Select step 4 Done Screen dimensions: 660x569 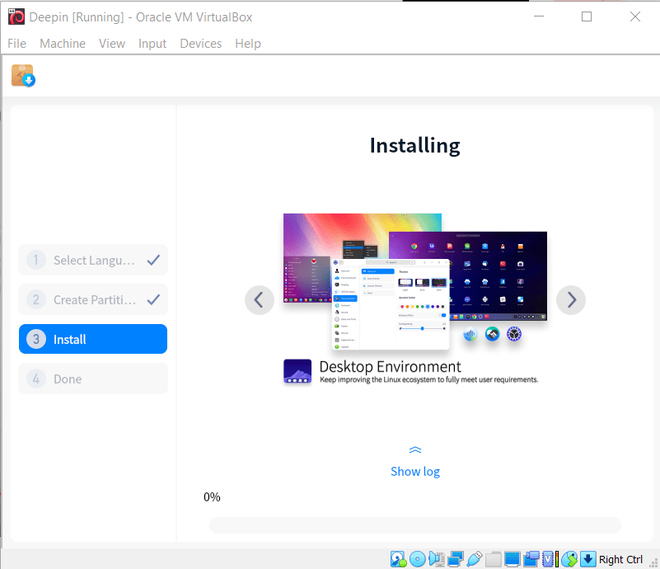93,379
